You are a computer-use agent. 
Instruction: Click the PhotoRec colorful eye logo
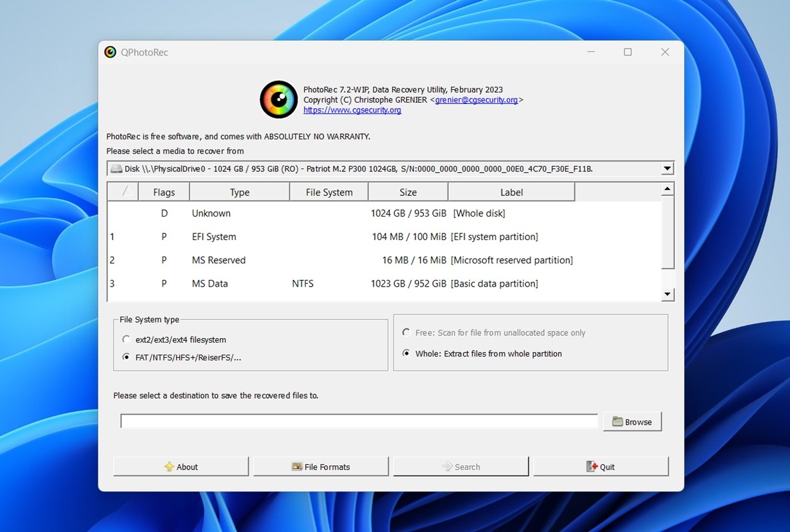coord(278,99)
